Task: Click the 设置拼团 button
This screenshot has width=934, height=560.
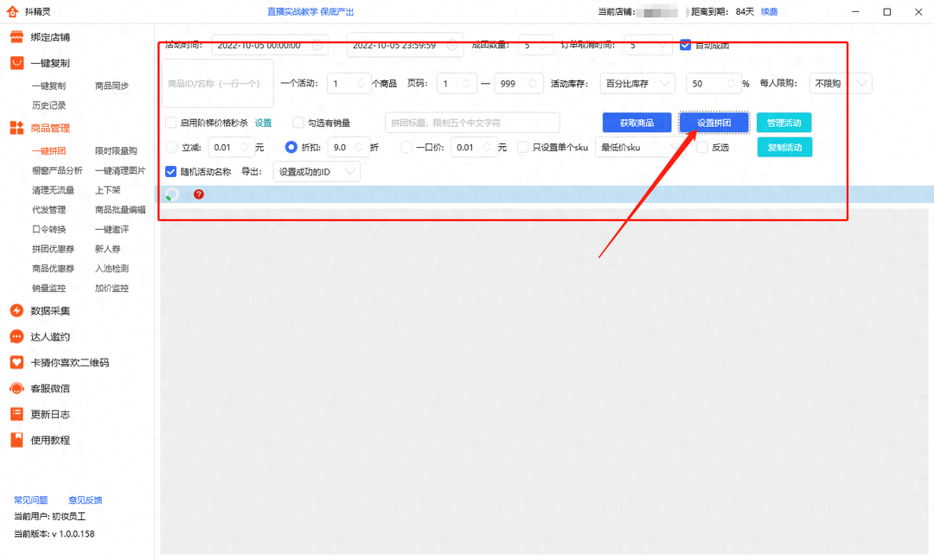Action: coord(714,123)
